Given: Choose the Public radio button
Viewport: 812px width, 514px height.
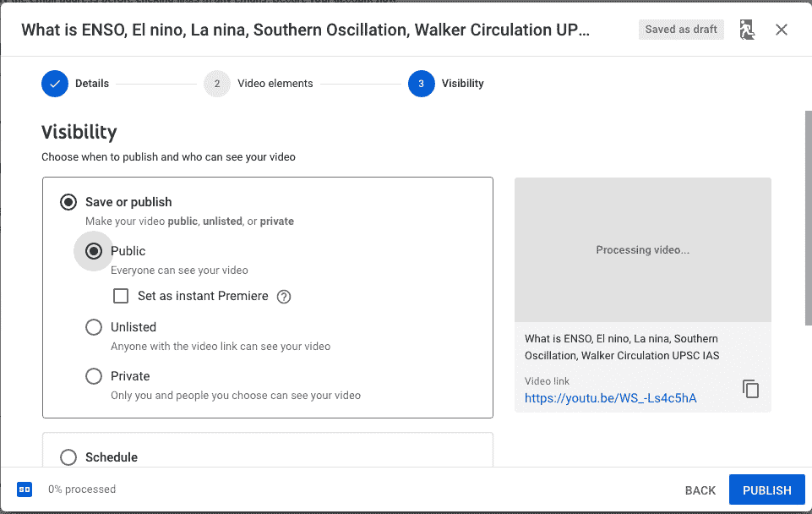Looking at the screenshot, I should click(94, 251).
